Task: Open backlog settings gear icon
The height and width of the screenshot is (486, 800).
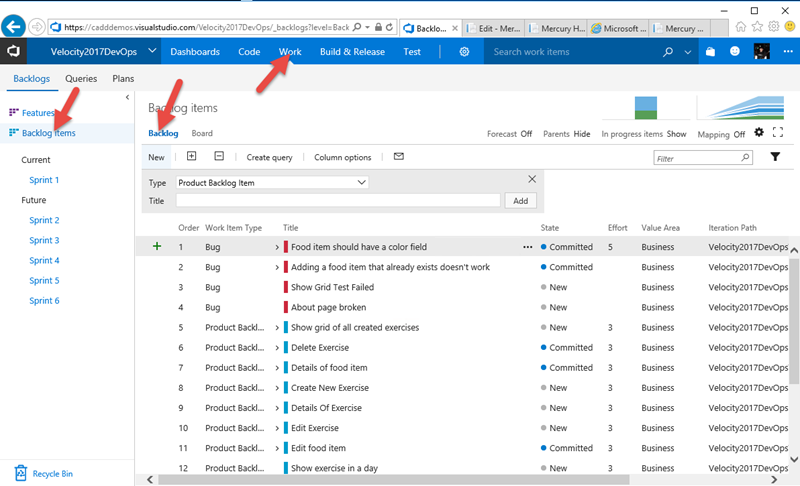Action: [759, 133]
